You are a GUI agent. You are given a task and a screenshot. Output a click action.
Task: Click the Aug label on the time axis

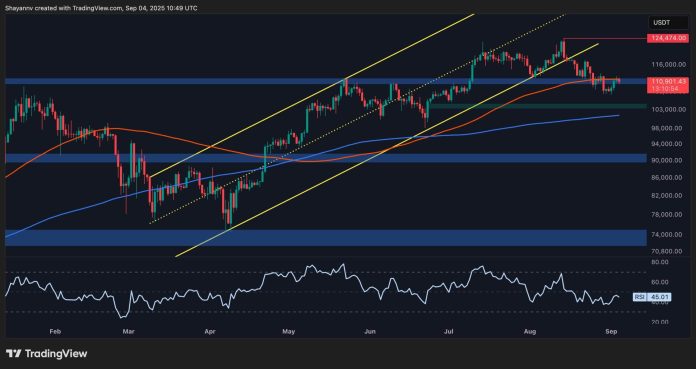coord(530,331)
